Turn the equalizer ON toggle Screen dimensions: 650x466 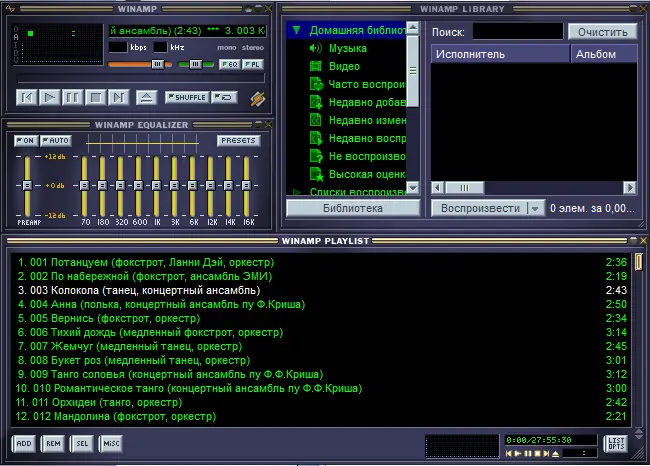coord(26,141)
